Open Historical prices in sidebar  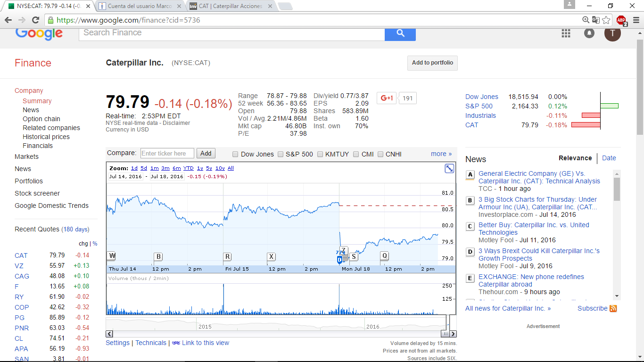pyautogui.click(x=46, y=137)
